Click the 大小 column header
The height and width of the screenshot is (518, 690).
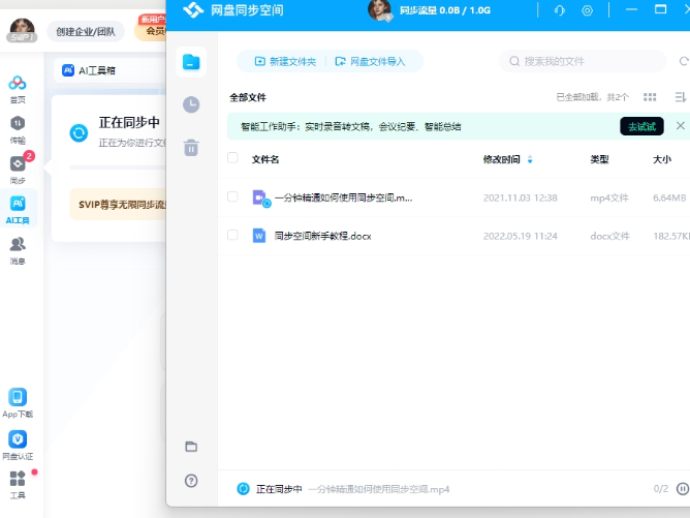click(662, 159)
